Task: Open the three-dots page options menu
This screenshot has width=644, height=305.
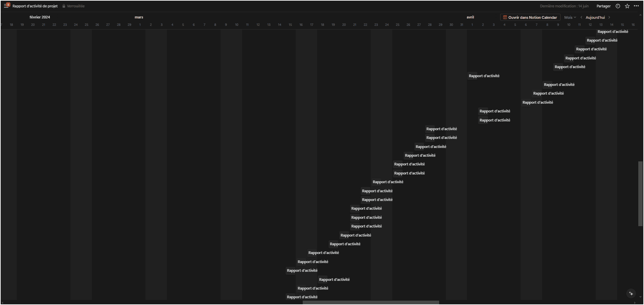Action: (x=636, y=6)
